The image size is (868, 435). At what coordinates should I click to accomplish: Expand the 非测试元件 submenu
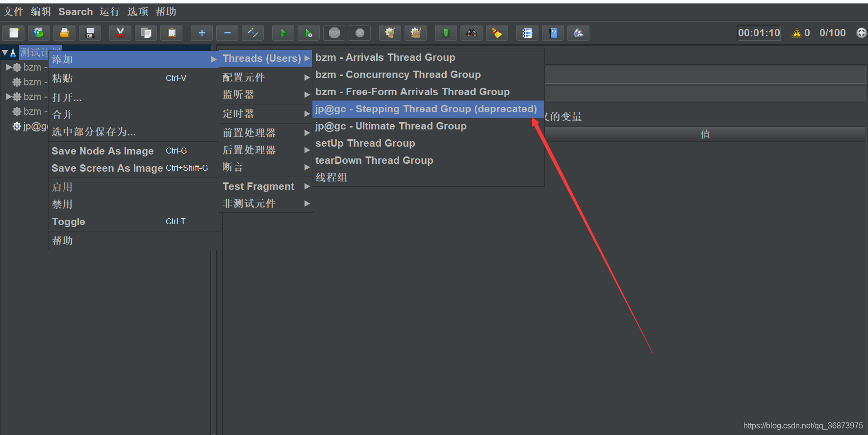tap(266, 203)
